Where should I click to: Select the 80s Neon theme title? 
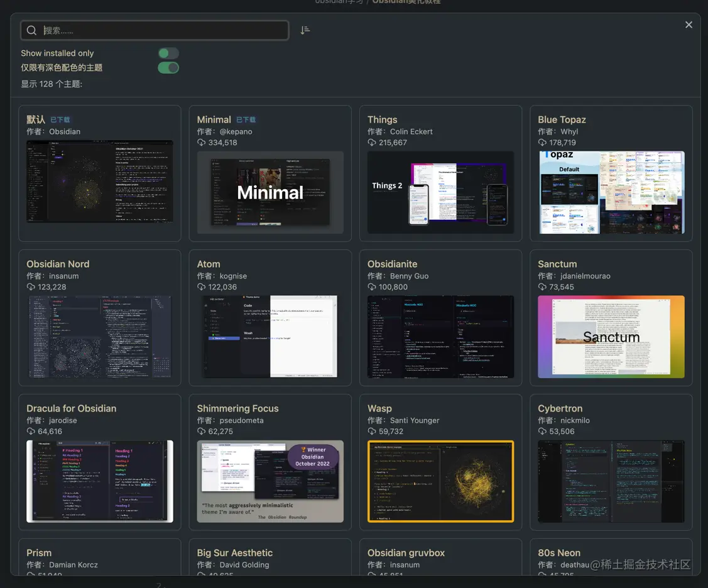[x=559, y=553]
